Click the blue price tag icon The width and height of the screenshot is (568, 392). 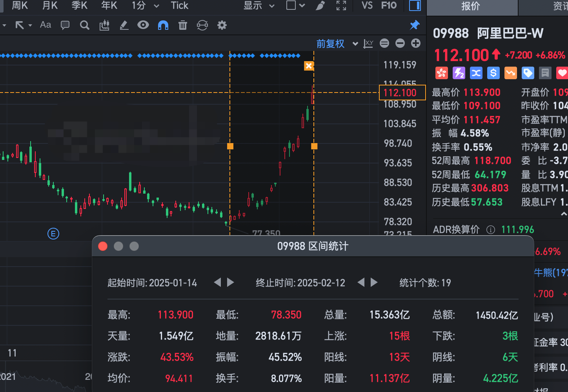click(528, 73)
